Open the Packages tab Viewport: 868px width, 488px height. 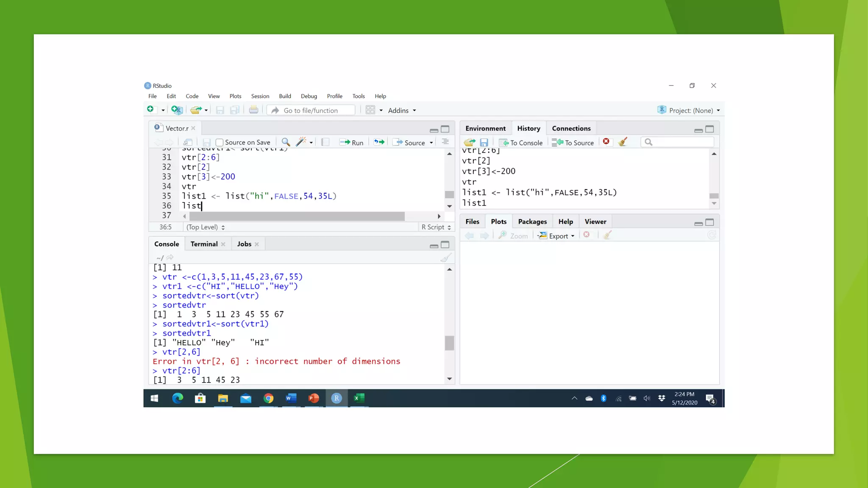[532, 222]
